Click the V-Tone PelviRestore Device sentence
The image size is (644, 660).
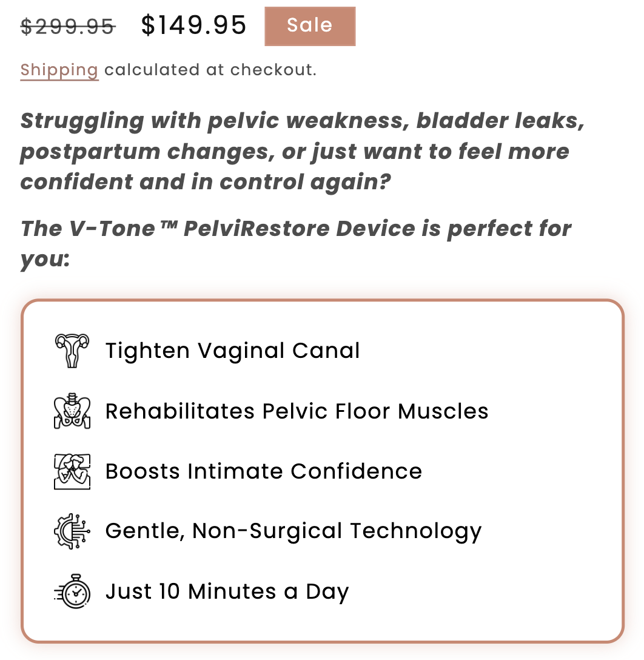296,229
